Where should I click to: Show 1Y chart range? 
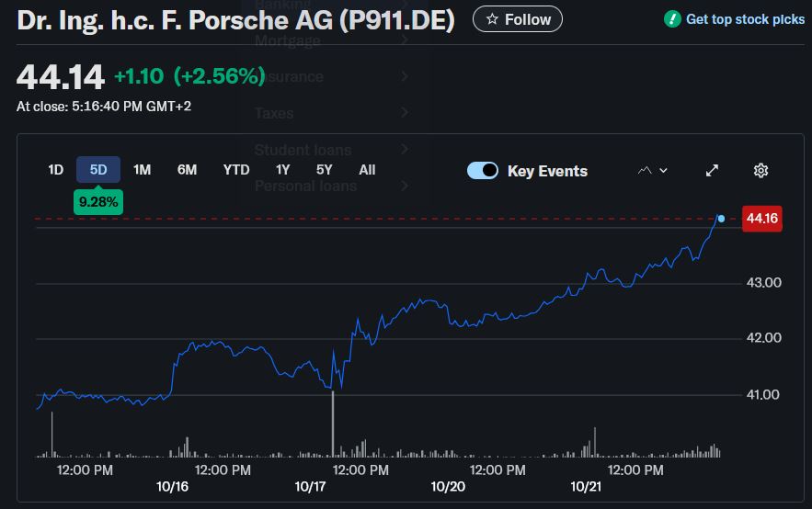pyautogui.click(x=282, y=170)
